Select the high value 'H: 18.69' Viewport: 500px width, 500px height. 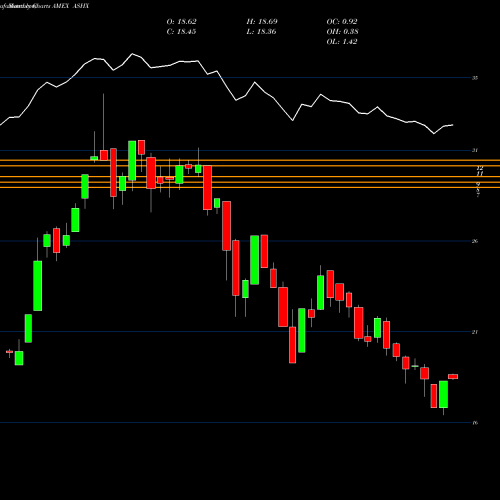[262, 22]
